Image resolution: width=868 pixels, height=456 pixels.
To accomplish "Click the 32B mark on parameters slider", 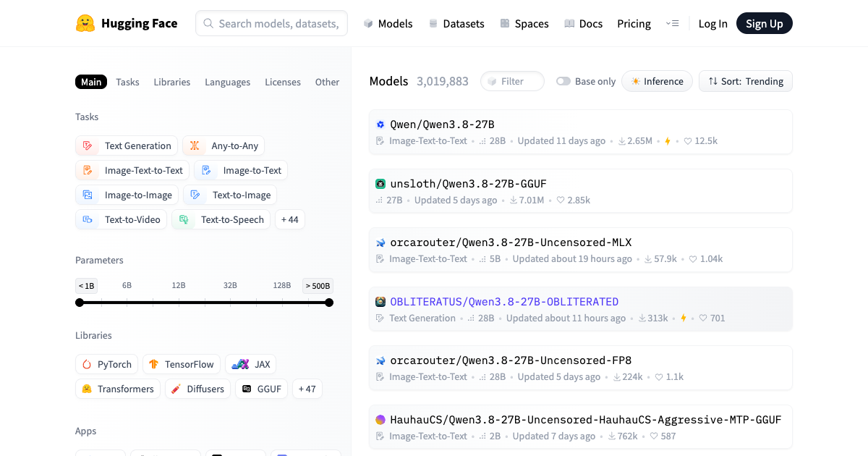I will pyautogui.click(x=230, y=285).
